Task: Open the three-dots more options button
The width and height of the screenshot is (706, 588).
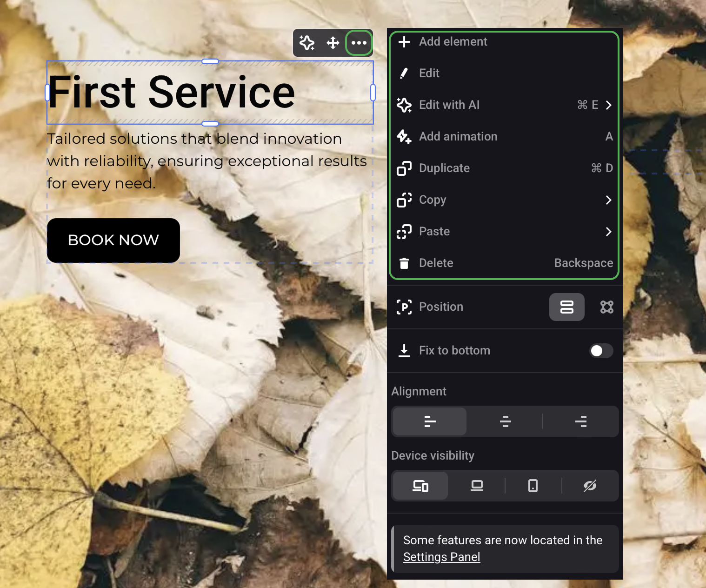Action: coord(359,43)
